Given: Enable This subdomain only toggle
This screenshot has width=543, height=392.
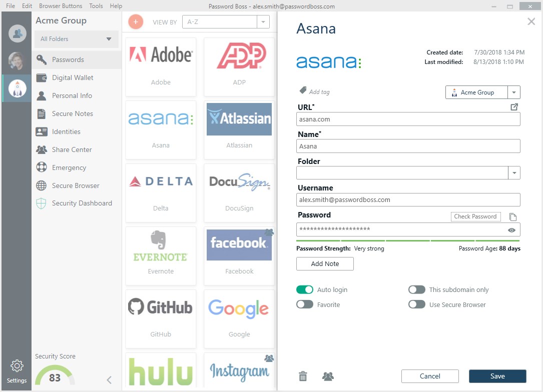Looking at the screenshot, I should (x=416, y=289).
